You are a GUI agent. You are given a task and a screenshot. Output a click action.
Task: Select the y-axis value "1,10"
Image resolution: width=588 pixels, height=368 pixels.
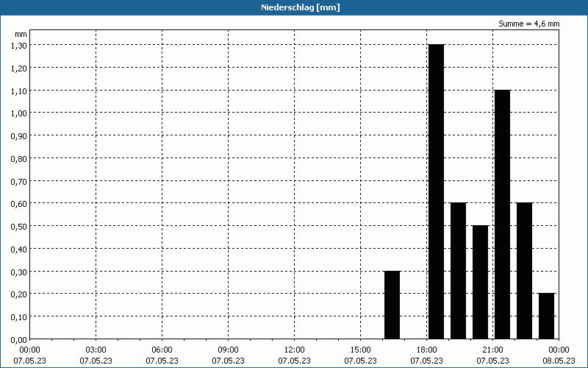click(19, 91)
